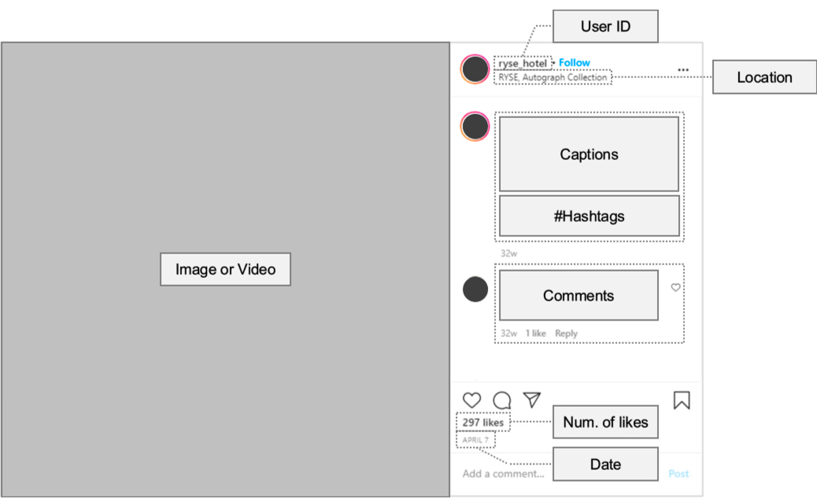Screen dimensions: 817x504
Task: Open the three-dot more options menu
Action: coord(683,70)
